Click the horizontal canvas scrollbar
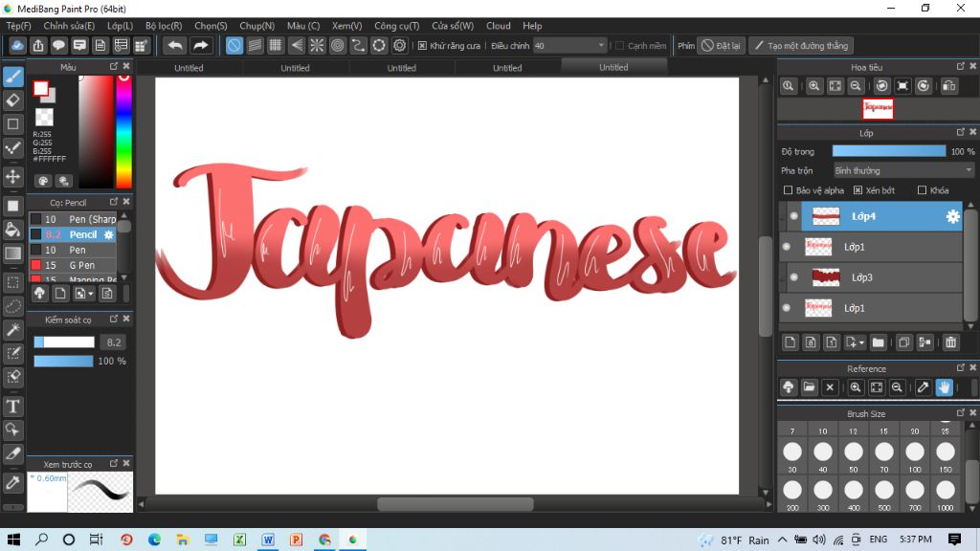This screenshot has height=551, width=980. click(455, 504)
